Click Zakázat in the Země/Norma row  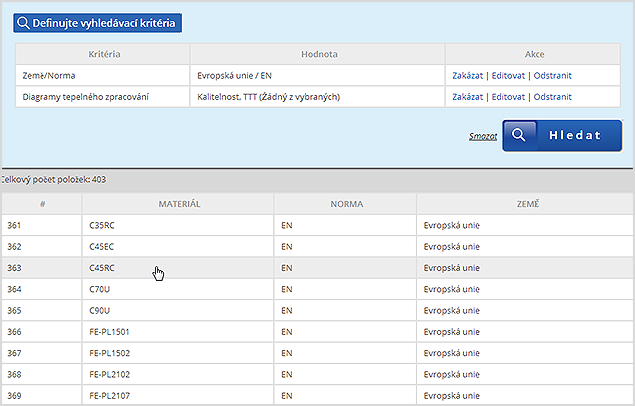467,76
